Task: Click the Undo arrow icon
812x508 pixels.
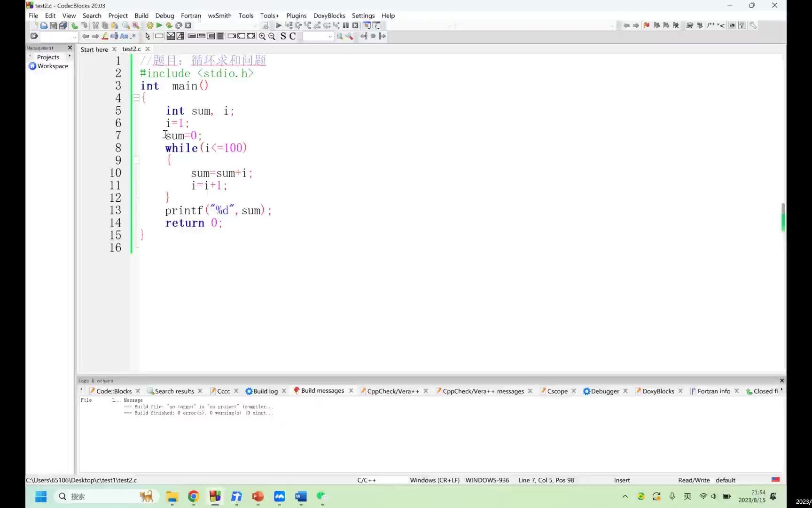Action: (x=74, y=25)
